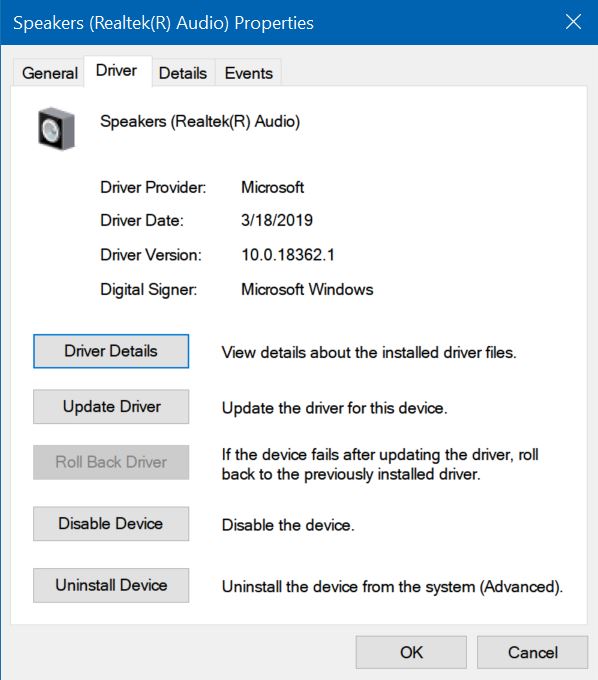Close the Properties dialog with X
The width and height of the screenshot is (598, 680).
click(573, 22)
